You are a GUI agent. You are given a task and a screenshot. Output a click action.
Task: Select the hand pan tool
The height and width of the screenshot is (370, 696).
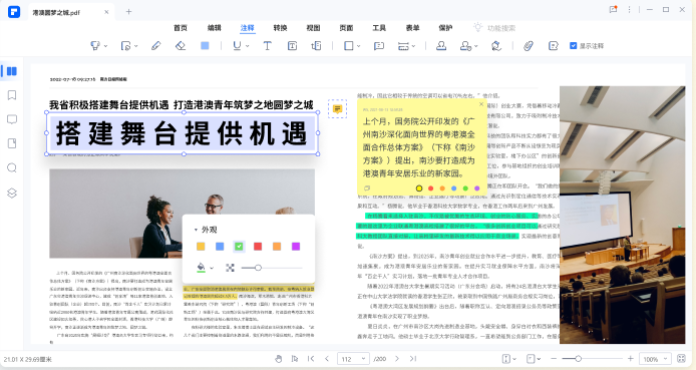pos(278,358)
